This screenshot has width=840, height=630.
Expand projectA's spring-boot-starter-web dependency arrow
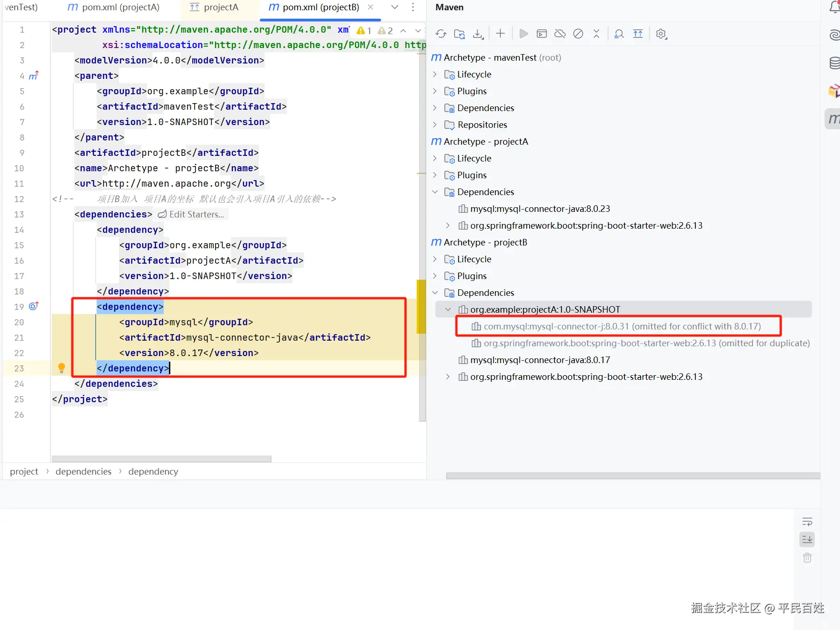click(448, 225)
